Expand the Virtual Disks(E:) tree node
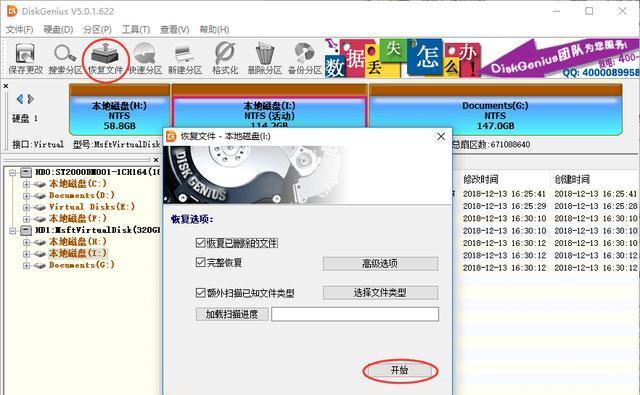The width and height of the screenshot is (640, 395). click(x=26, y=207)
